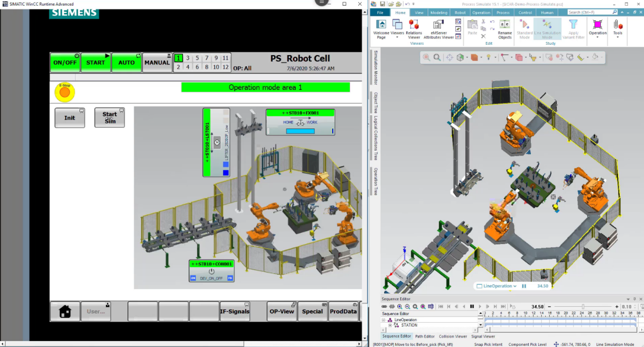
Task: Open quick access toolbar customize dropdown
Action: click(x=413, y=4)
